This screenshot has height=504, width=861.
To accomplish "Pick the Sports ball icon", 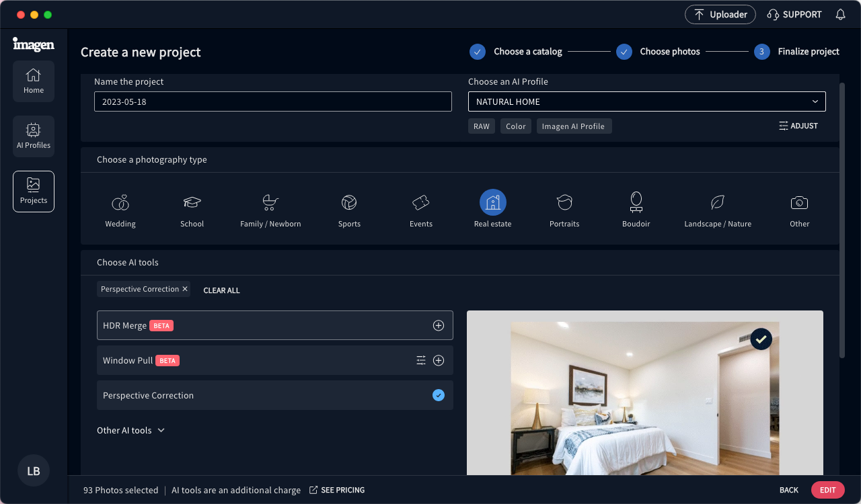I will coord(349,202).
